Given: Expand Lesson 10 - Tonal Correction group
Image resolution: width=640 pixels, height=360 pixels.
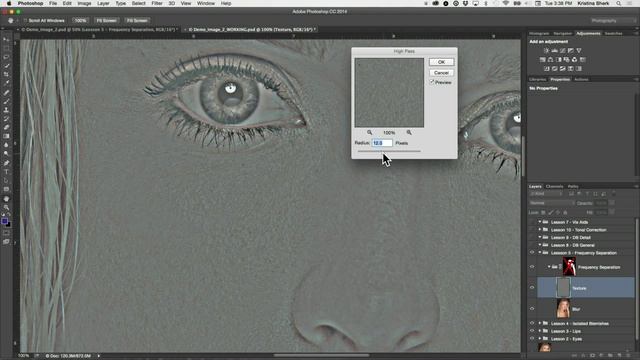Looking at the screenshot, I should click(540, 230).
